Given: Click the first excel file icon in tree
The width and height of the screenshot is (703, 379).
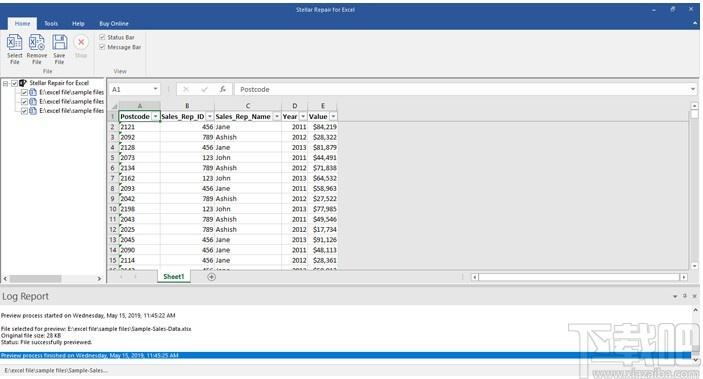Looking at the screenshot, I should [x=33, y=92].
